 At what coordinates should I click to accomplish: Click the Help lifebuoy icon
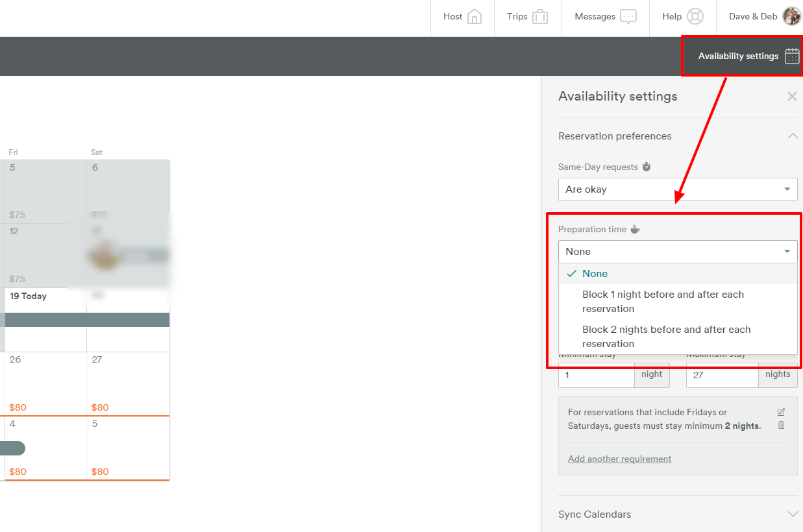[695, 17]
